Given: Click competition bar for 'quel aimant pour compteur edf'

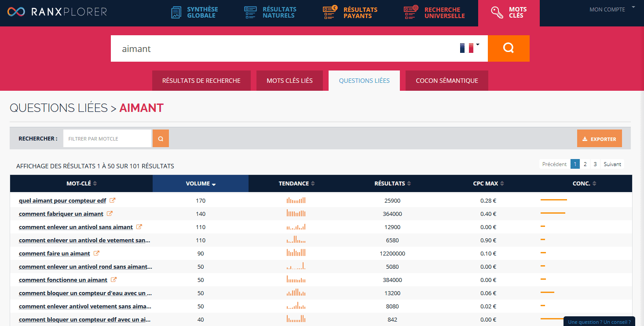Looking at the screenshot, I should coord(554,200).
